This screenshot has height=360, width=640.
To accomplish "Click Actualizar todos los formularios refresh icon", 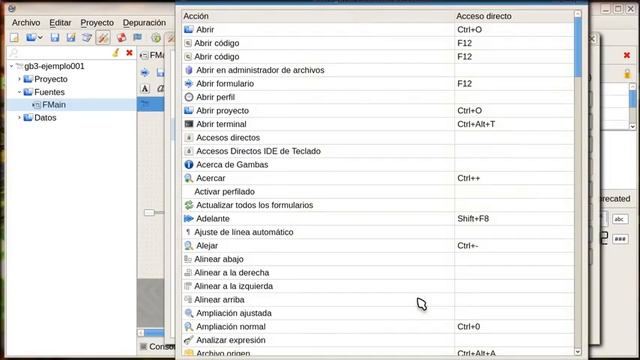I will pyautogui.click(x=189, y=205).
